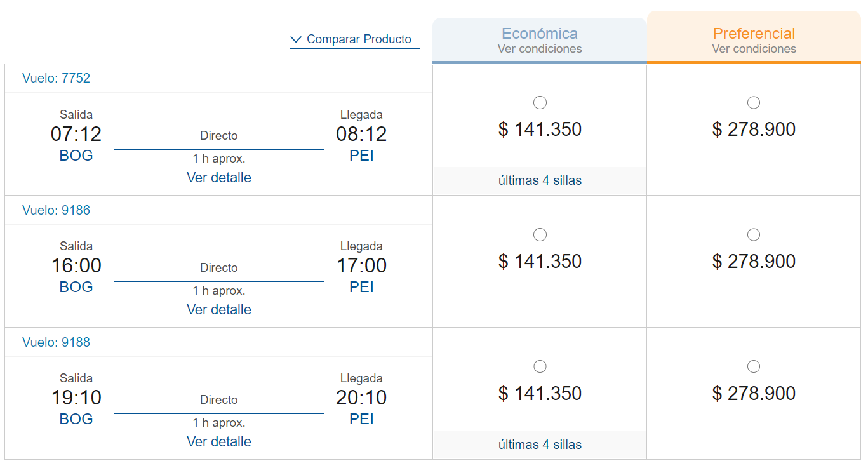The height and width of the screenshot is (468, 868).
Task: Expand the Comparar Producto chevron
Action: tap(296, 39)
